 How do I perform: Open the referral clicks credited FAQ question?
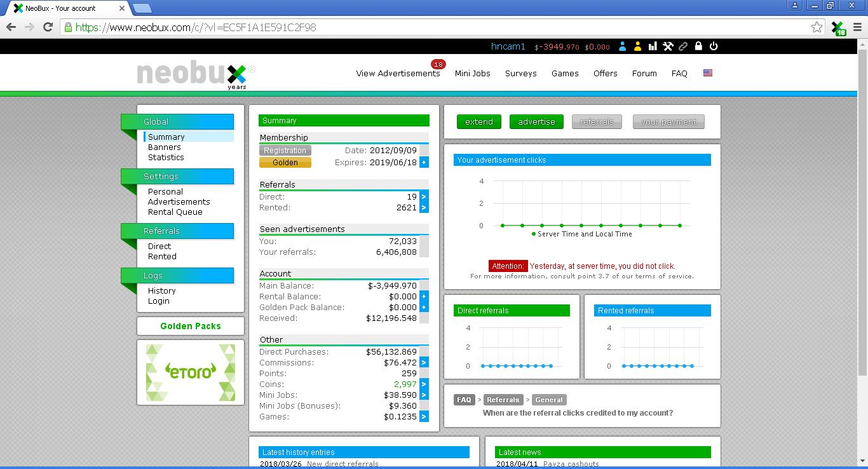[x=578, y=413]
